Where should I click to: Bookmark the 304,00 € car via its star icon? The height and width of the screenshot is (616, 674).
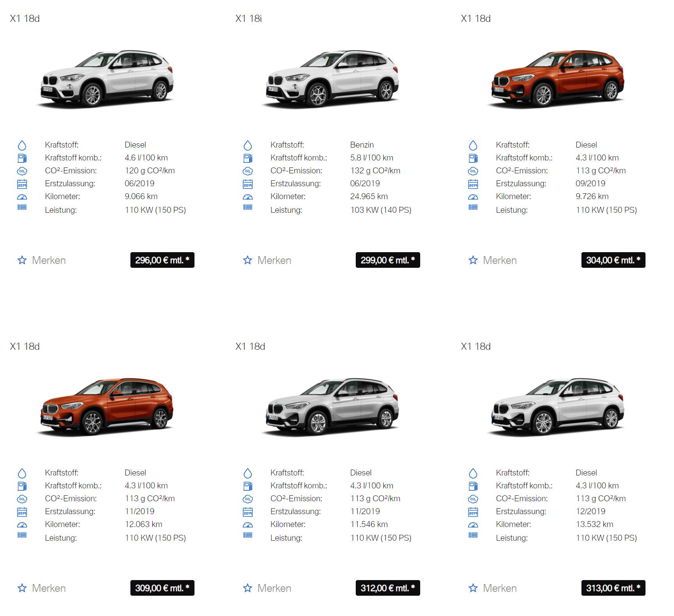473,260
